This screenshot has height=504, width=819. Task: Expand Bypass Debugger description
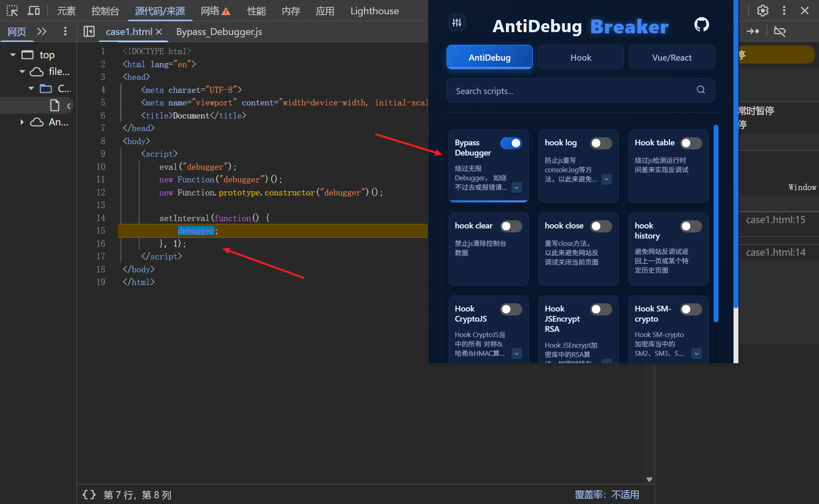(517, 188)
